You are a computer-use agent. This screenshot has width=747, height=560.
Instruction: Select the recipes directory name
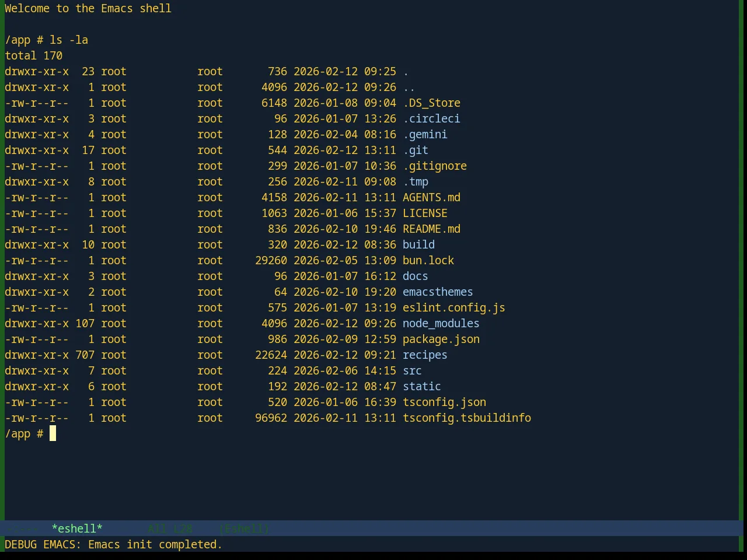[425, 355]
